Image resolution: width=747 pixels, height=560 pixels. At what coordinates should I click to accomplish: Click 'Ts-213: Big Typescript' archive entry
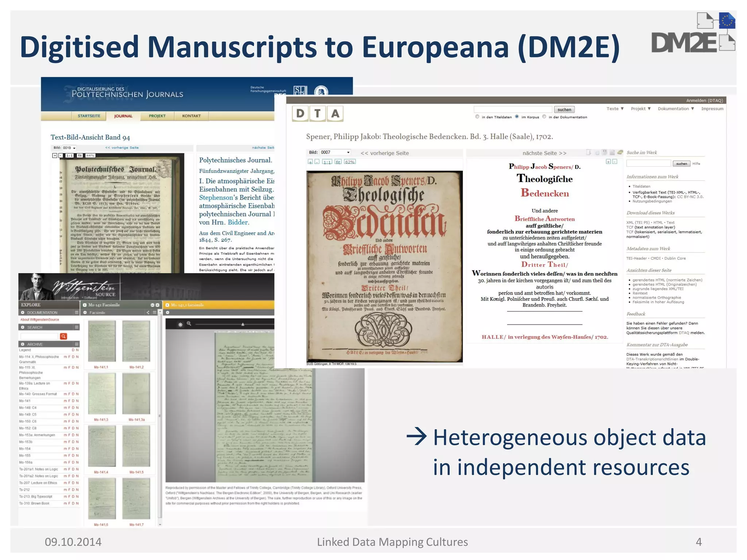36,497
